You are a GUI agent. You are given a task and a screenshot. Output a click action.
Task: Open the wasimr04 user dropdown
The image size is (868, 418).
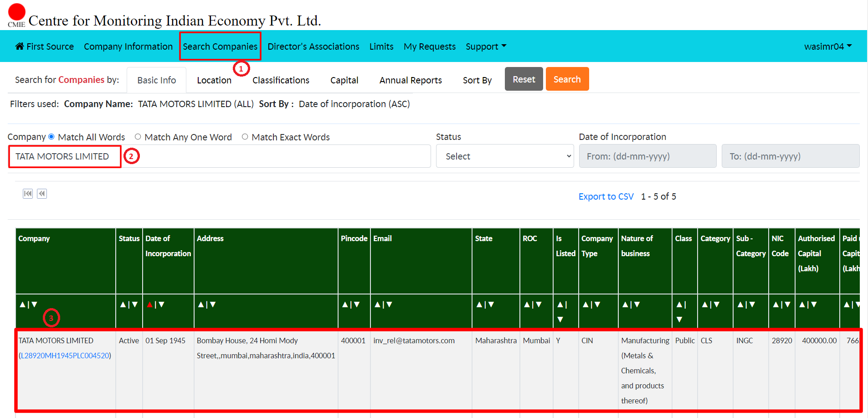[x=828, y=46]
